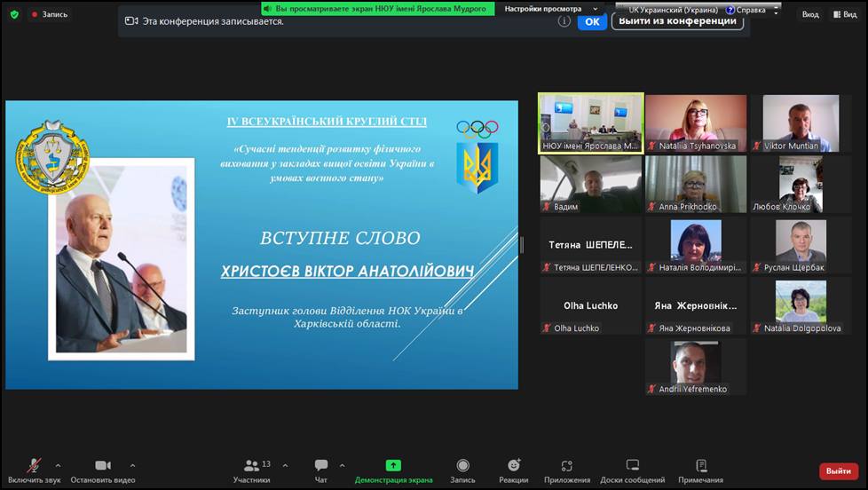
Task: Click muted mic icon beside Вадим
Action: pyautogui.click(x=547, y=207)
